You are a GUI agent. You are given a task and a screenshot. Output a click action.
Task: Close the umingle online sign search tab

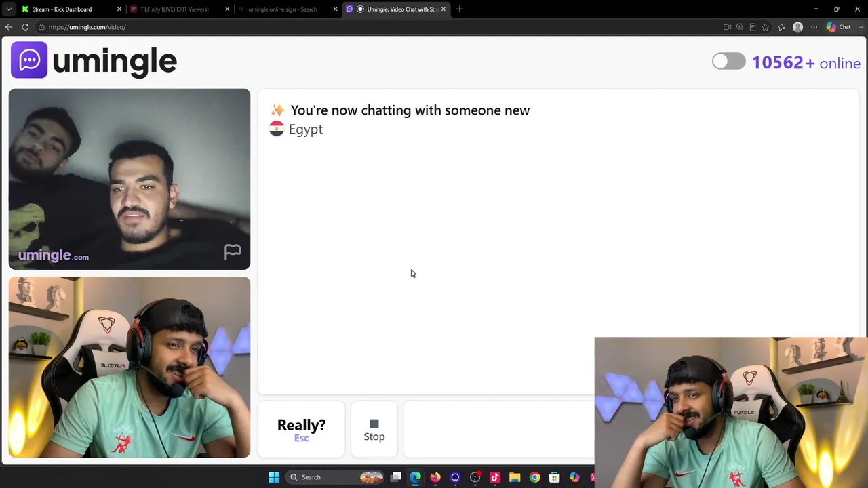tap(335, 9)
